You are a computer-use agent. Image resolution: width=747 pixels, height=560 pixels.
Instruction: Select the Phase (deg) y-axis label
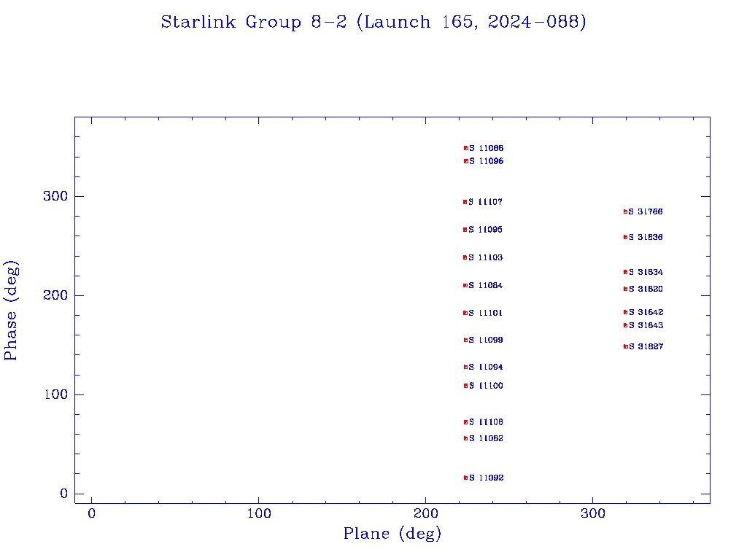click(11, 311)
